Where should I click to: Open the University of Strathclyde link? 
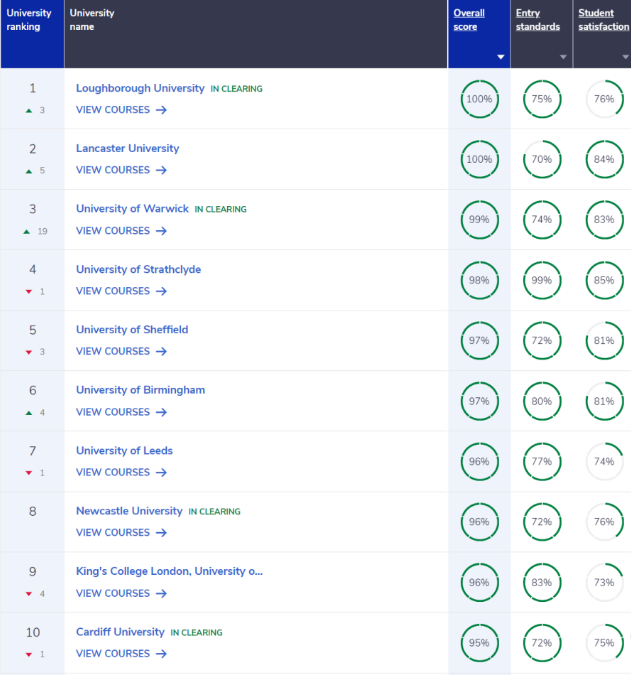tap(138, 269)
